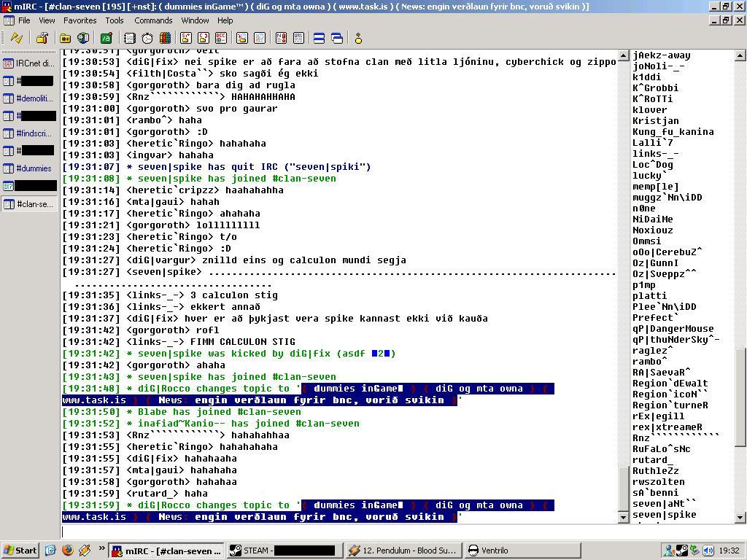The height and width of the screenshot is (560, 747).
Task: Expand the quick launch overflow chevron
Action: point(101,548)
